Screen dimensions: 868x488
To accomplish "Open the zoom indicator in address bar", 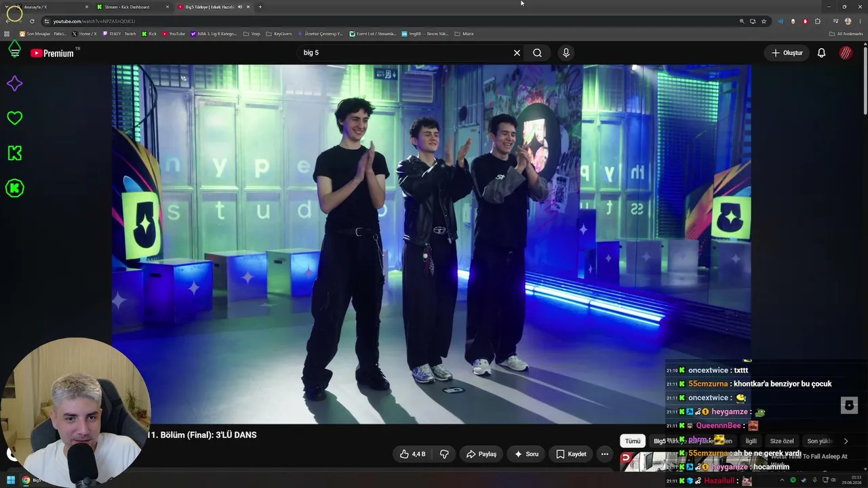I will pyautogui.click(x=742, y=21).
